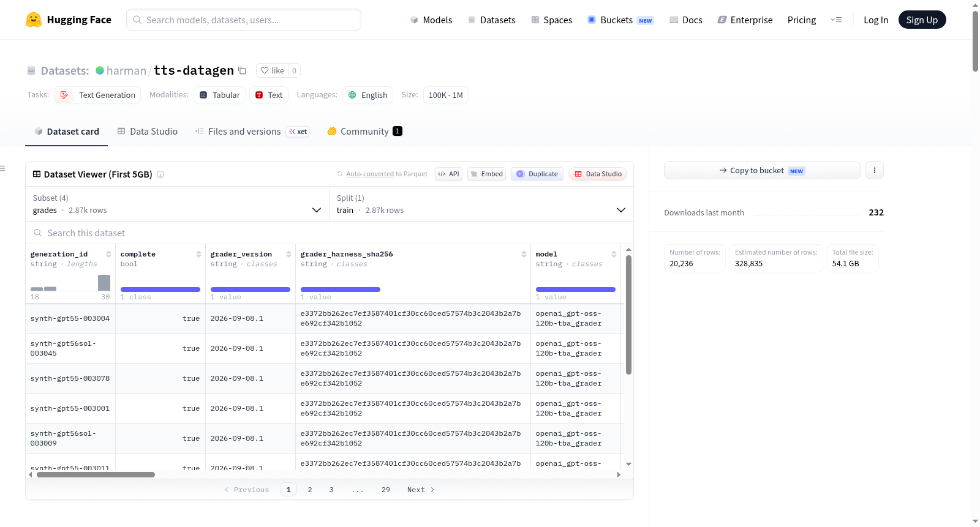Click the Buckets icon in the navbar

tap(592, 20)
